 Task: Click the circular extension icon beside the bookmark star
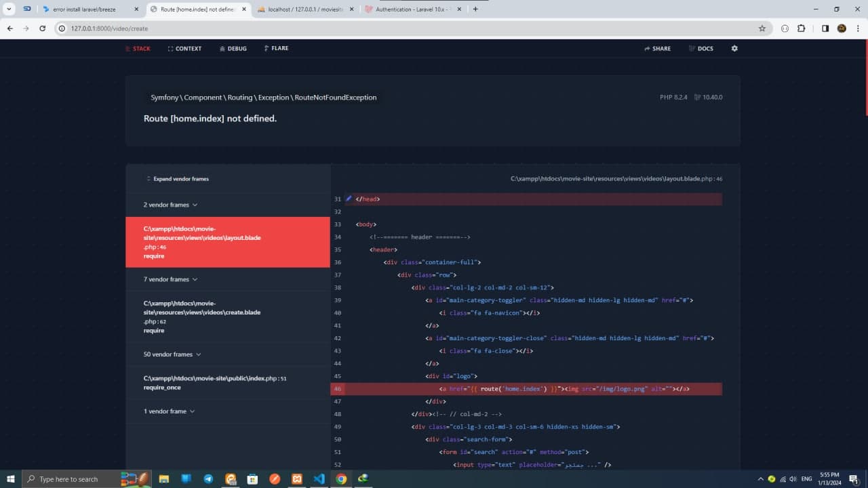click(x=785, y=28)
